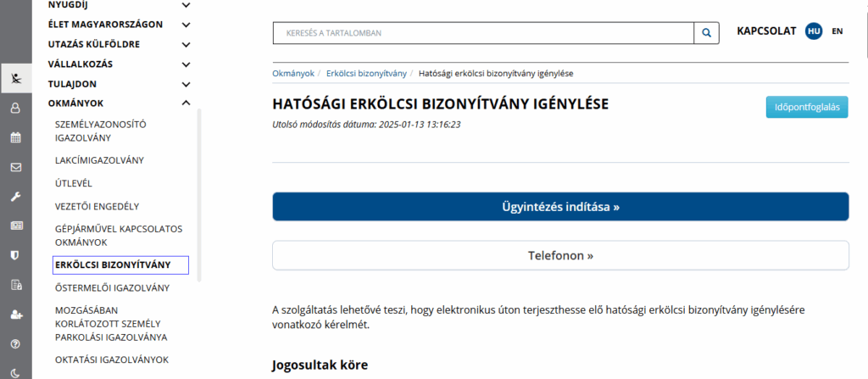
Task: Collapse the Okmányok section
Action: pos(186,103)
